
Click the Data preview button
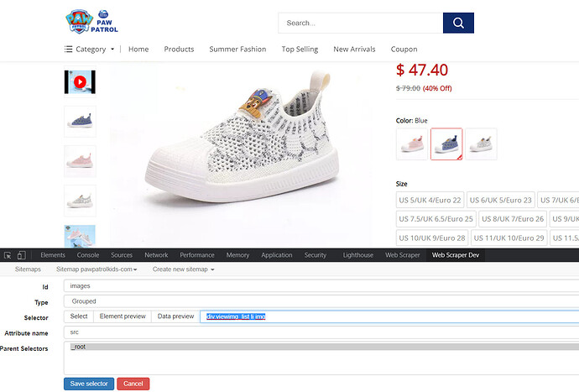coord(175,316)
